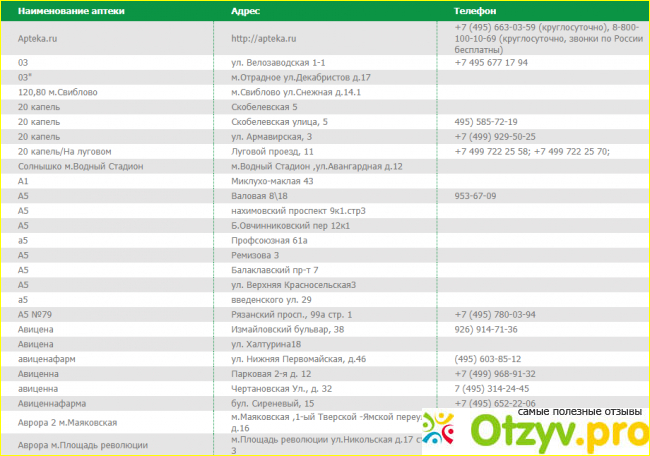
Task: Click the address 'Миклухо-маклая 43'
Action: (x=272, y=181)
